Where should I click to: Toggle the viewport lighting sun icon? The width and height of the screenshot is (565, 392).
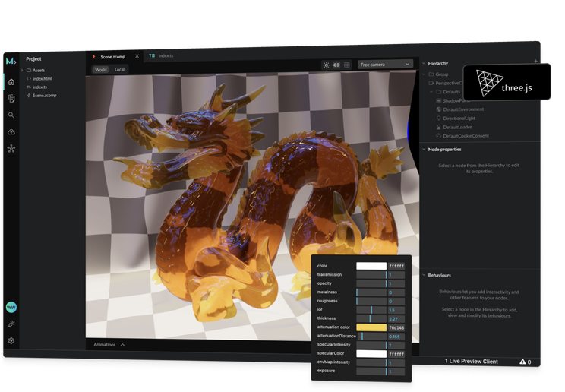click(x=326, y=65)
